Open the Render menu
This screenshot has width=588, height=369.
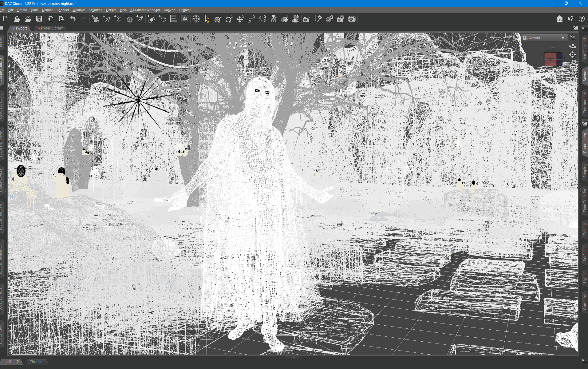tap(47, 10)
